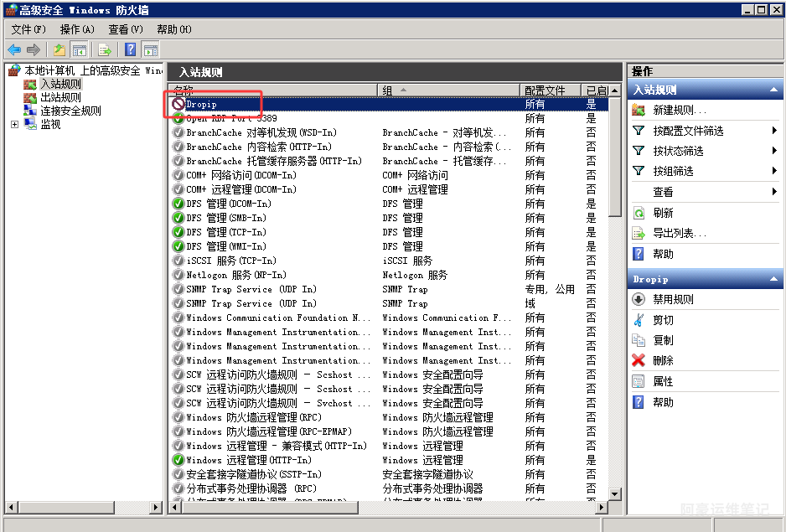786x532 pixels.
Task: Click 禁用规则 action link
Action: click(673, 299)
